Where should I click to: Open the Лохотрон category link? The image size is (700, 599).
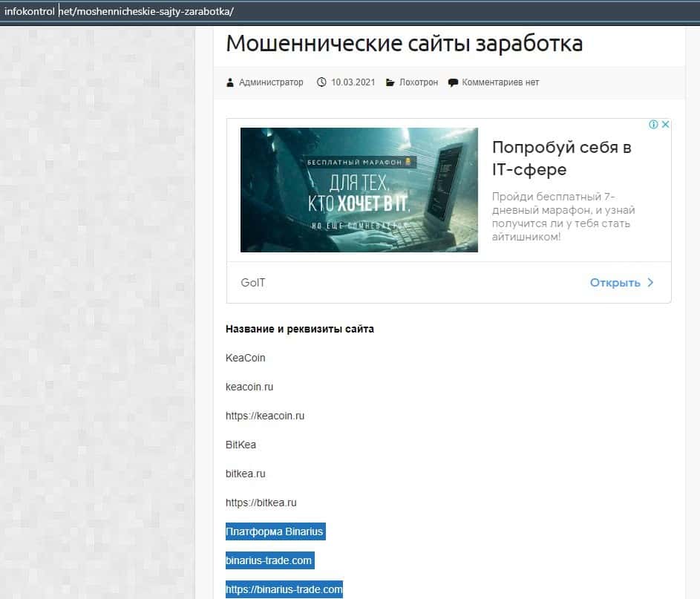tap(419, 82)
